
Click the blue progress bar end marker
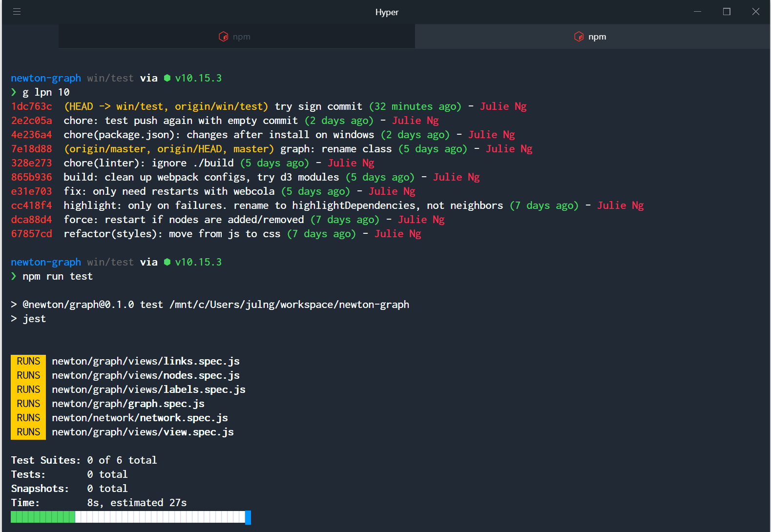pos(248,517)
